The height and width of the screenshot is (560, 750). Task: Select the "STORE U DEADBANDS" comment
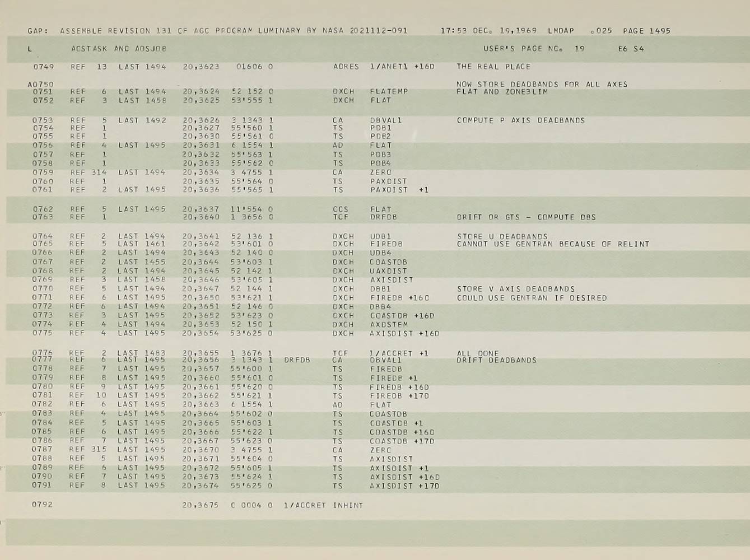click(x=502, y=236)
